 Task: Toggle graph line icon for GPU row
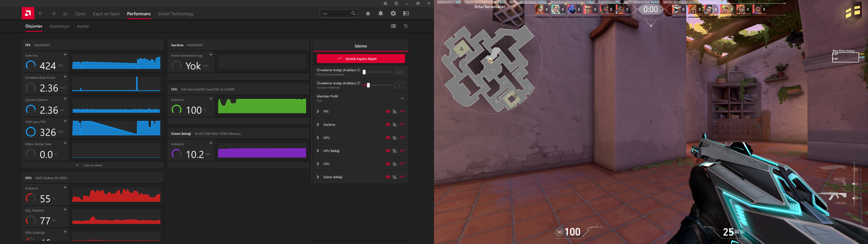click(402, 138)
